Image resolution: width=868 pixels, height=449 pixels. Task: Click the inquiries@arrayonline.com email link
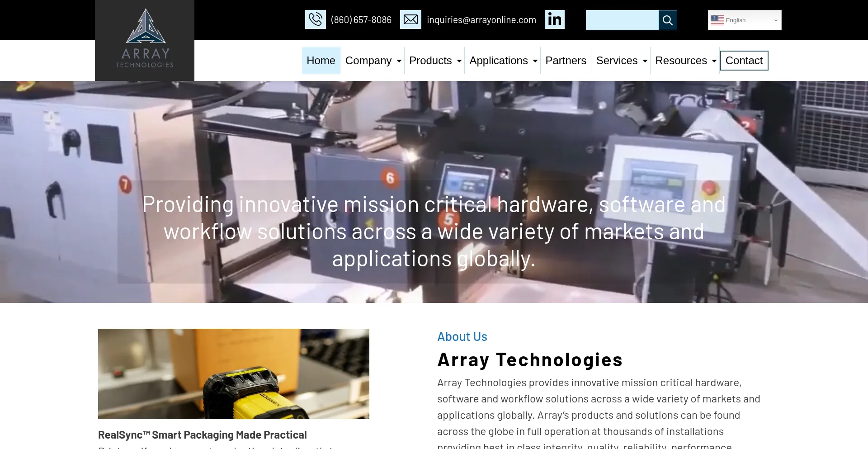[481, 20]
